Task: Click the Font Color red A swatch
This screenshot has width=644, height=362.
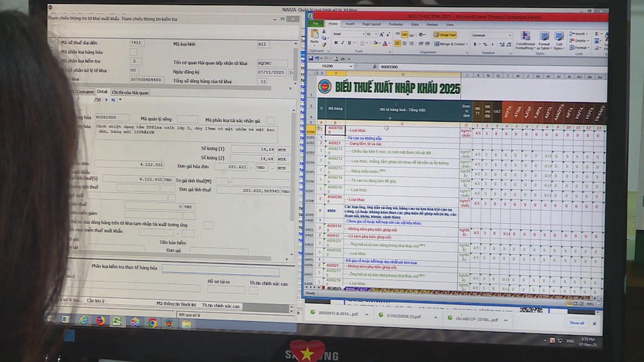Action: (x=385, y=43)
